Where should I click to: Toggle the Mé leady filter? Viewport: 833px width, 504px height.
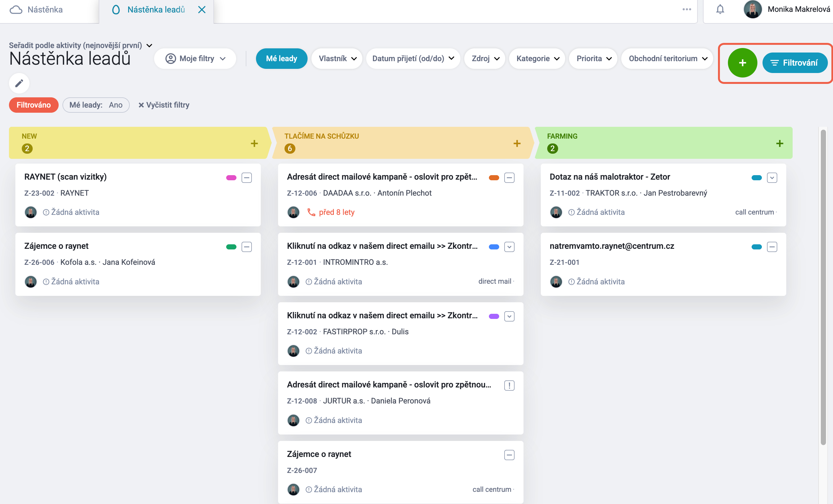click(x=281, y=59)
